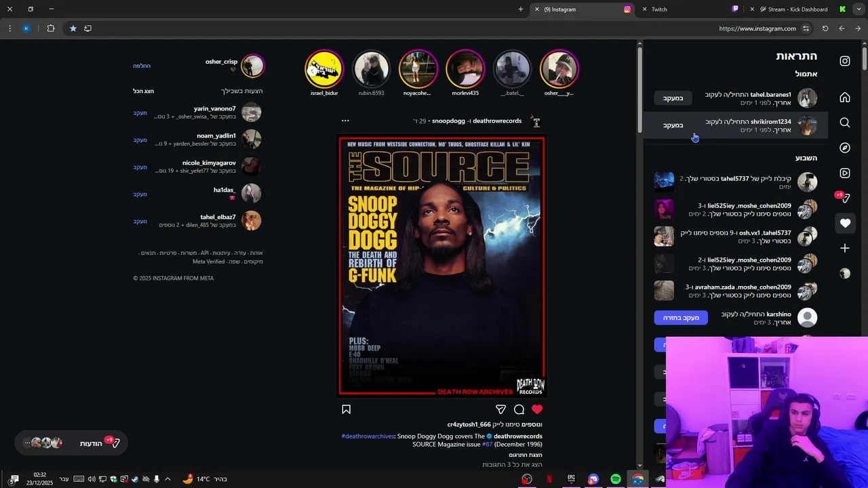Unlike the Snoop Dogg post via the red heart
868x488 pixels.
tap(537, 409)
